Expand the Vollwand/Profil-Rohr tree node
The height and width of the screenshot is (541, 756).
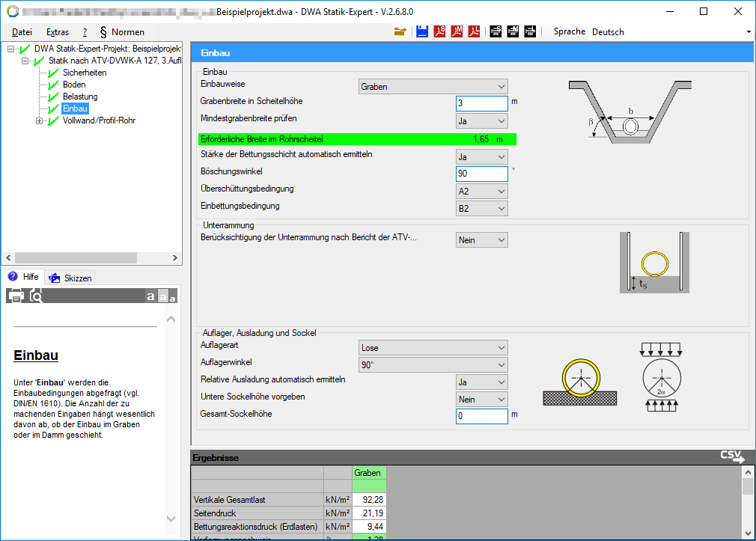click(40, 120)
